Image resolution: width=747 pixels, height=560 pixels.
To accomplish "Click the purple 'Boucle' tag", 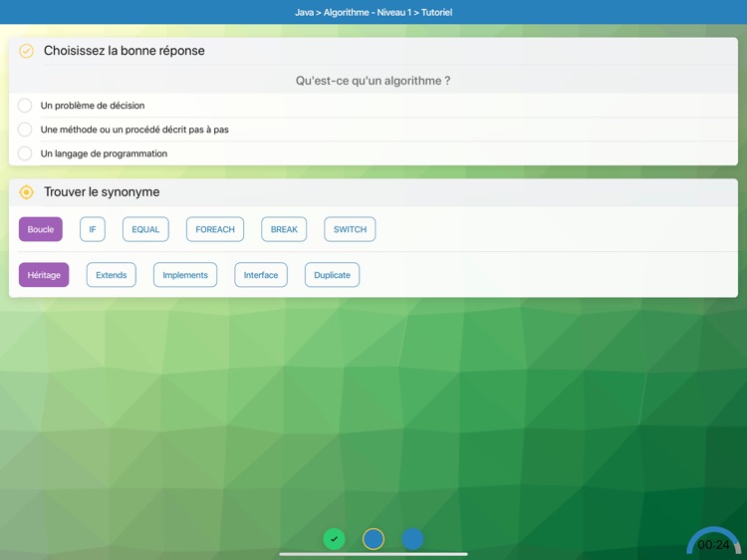I will click(41, 229).
